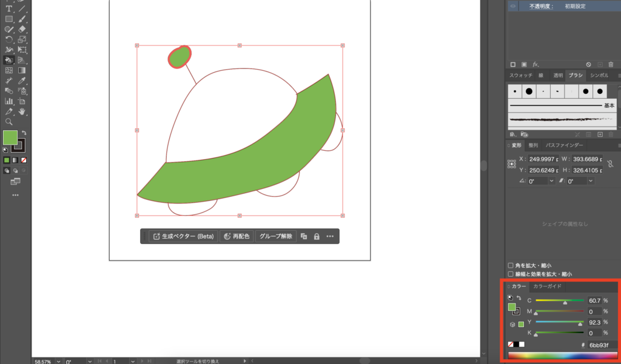Click the constrain proportions link icon

coord(610,164)
